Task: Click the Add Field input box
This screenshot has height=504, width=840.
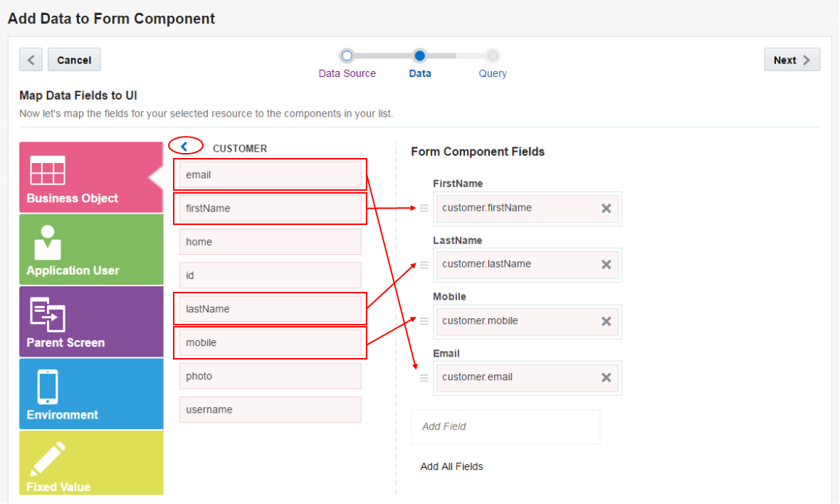Action: [x=505, y=426]
